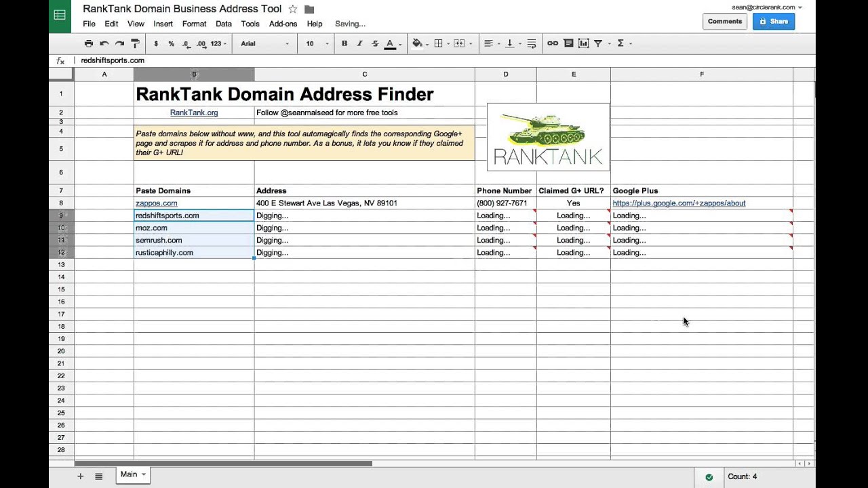Screen dimensions: 868x488
Task: Select row 13 header
Action: [61, 265]
